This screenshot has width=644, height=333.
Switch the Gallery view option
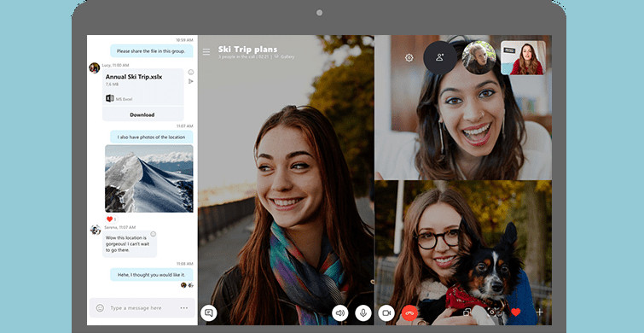click(x=285, y=56)
